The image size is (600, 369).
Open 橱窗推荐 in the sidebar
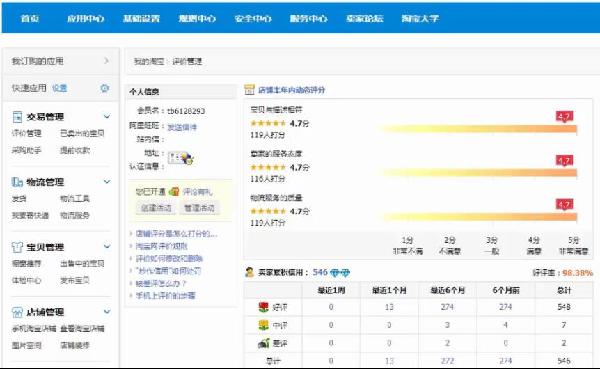point(26,263)
